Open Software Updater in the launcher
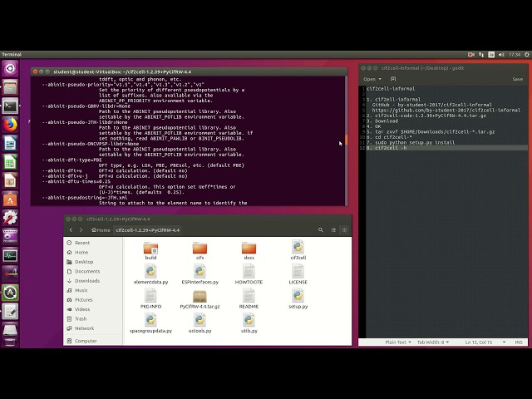The image size is (532, 399). [x=10, y=293]
